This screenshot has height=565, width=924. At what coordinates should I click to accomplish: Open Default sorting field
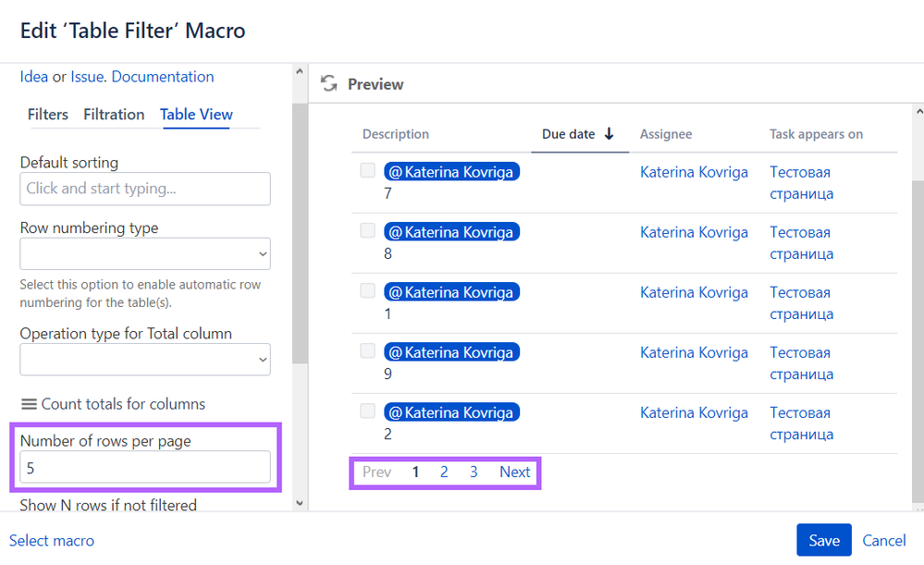[x=145, y=189]
